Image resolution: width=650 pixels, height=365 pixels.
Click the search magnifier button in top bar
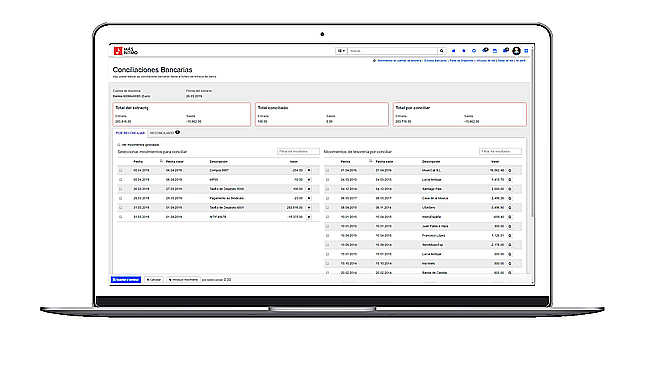[x=442, y=51]
